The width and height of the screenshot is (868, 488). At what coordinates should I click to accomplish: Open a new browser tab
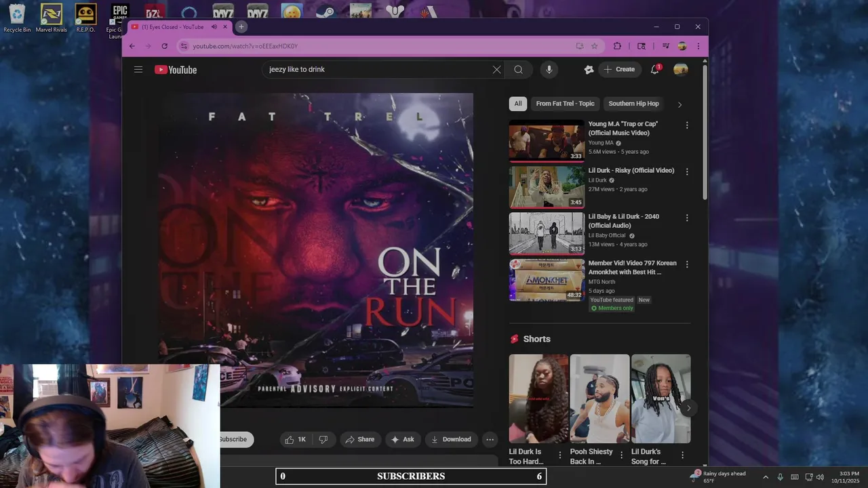241,27
